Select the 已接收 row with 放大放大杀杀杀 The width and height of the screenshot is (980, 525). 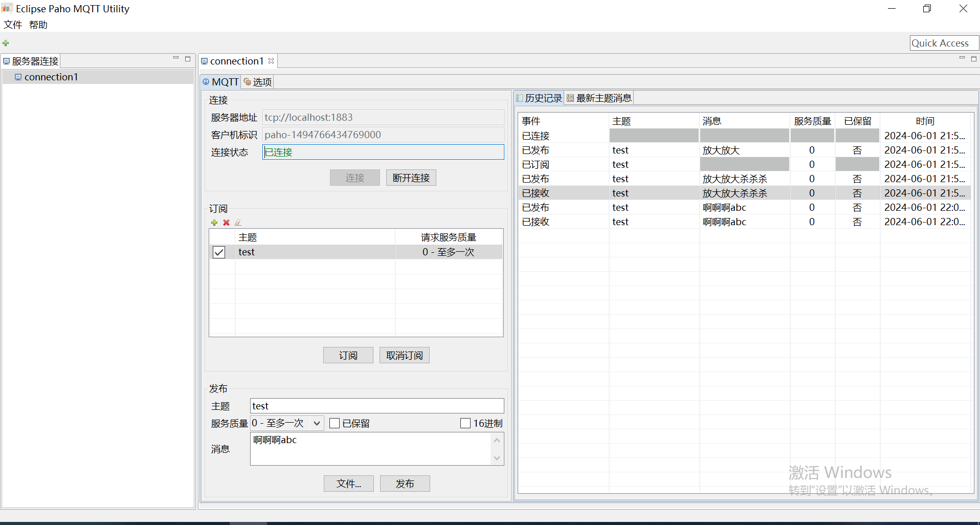coord(744,193)
